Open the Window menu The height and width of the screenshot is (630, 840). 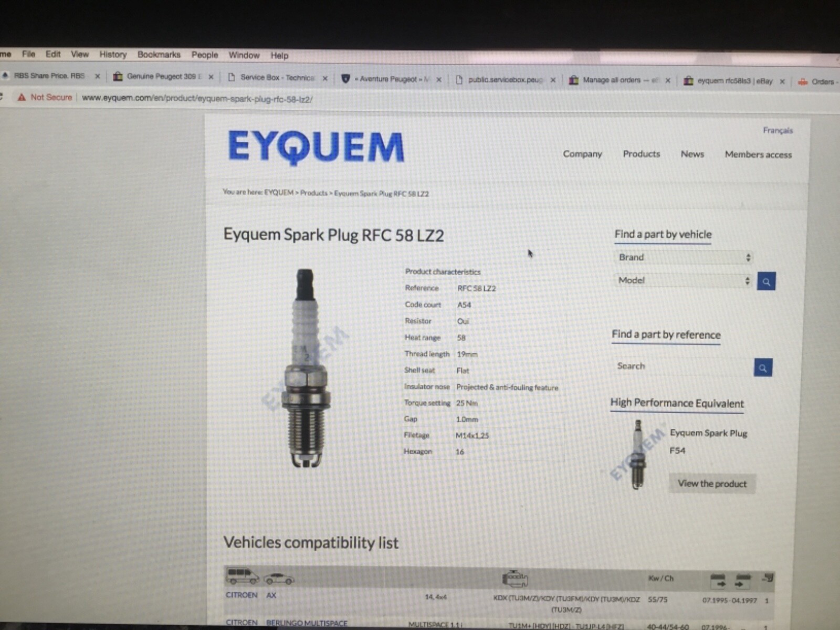pos(244,55)
